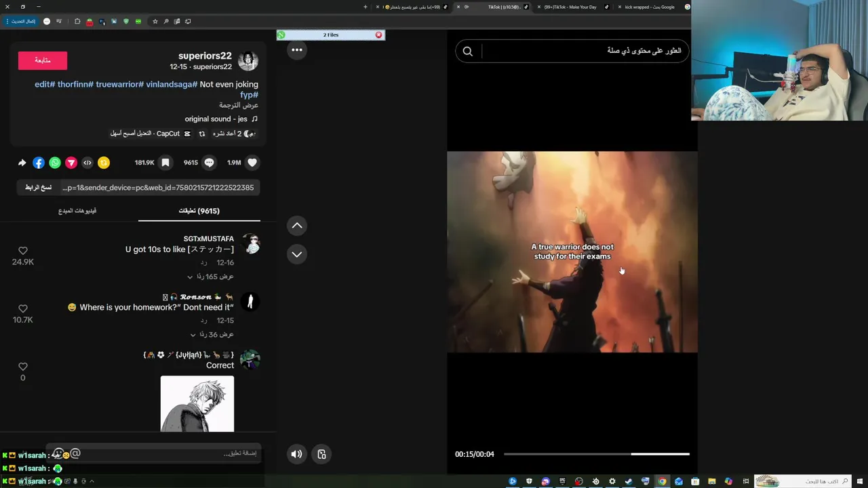Open the #thorfinn hashtag
This screenshot has height=488, width=868.
(x=75, y=85)
